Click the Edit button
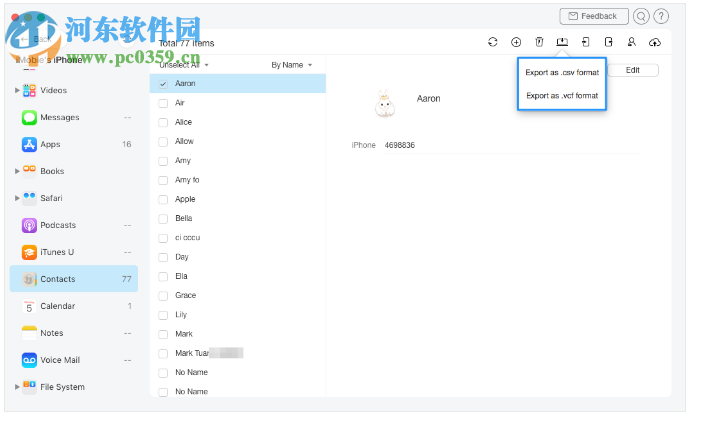The width and height of the screenshot is (707, 422). tap(633, 70)
